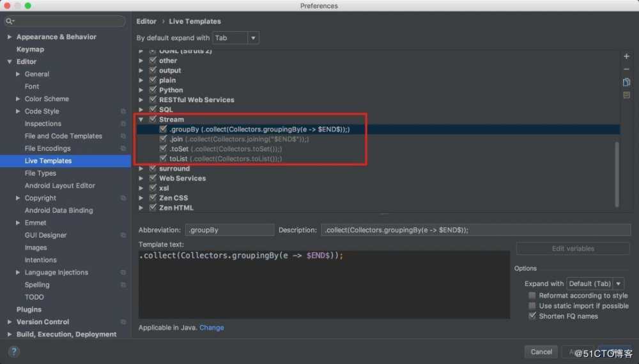
Task: Focus the settings search field
Action: coord(65,21)
